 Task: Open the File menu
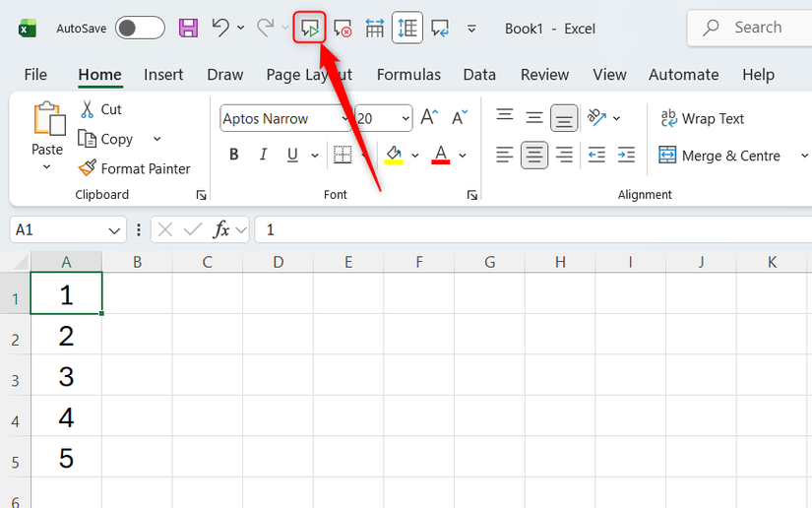(35, 75)
